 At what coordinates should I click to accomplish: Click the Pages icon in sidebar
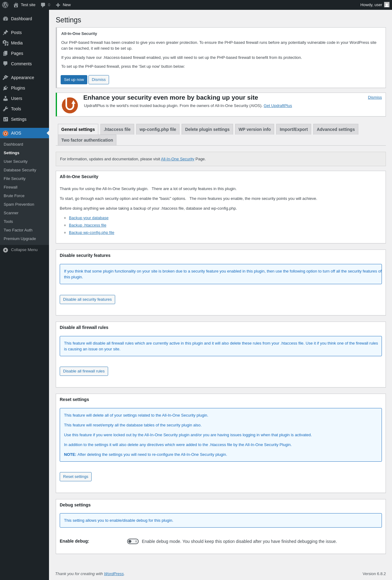click(6, 53)
